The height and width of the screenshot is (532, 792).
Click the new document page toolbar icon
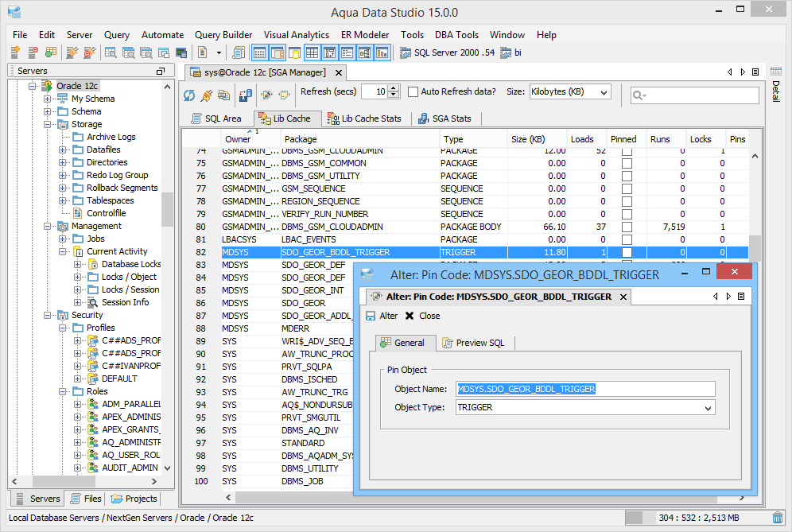203,52
